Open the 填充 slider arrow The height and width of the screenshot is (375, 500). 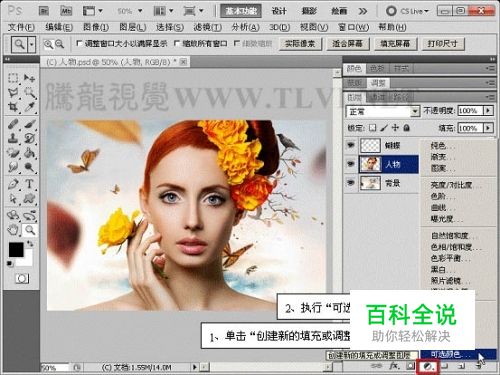pyautogui.click(x=488, y=128)
